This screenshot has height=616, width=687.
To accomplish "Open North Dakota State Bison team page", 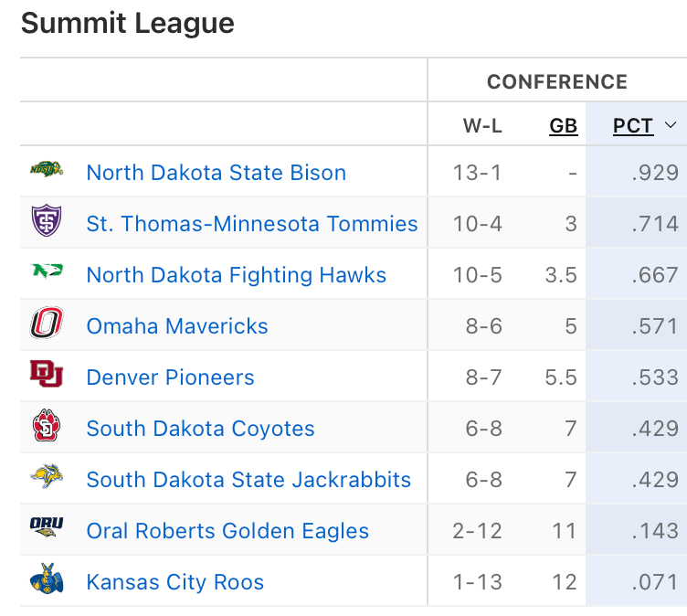I will click(216, 173).
